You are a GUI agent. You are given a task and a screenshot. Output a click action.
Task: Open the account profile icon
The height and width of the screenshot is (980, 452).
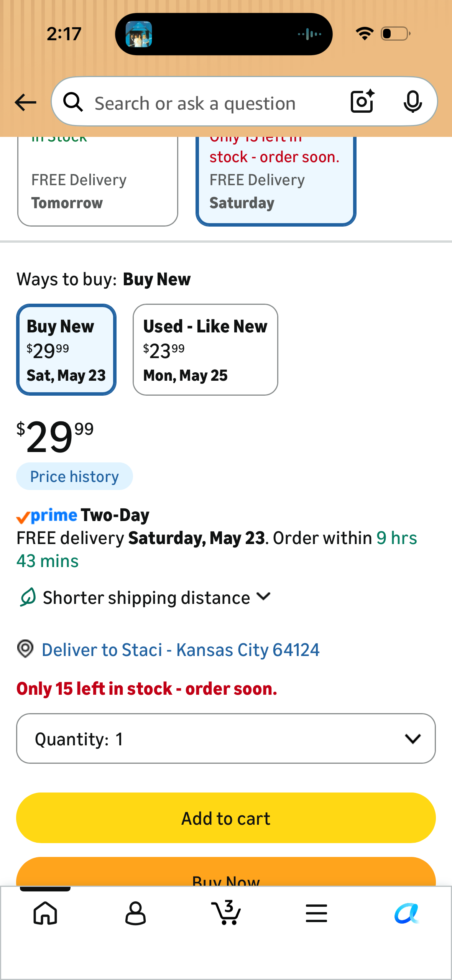click(136, 913)
